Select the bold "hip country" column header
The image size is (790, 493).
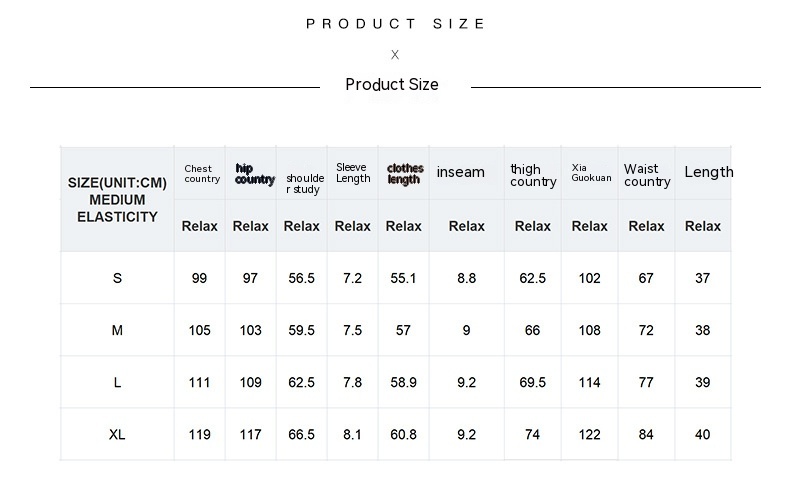(254, 174)
